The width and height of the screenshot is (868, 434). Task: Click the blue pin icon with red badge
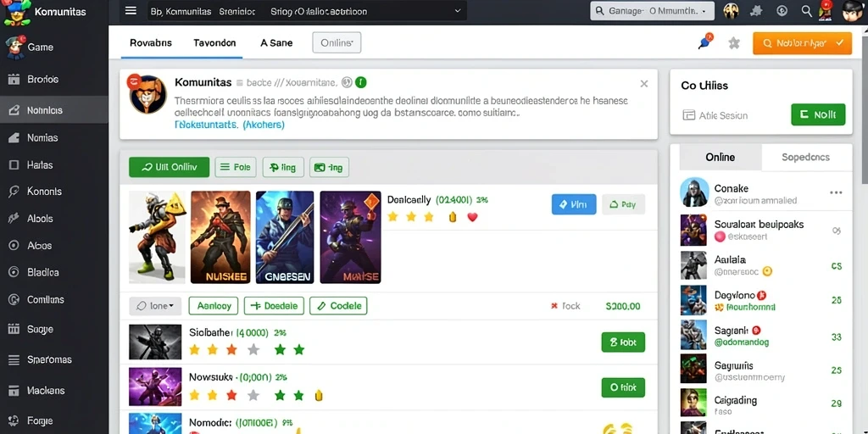[x=706, y=42]
